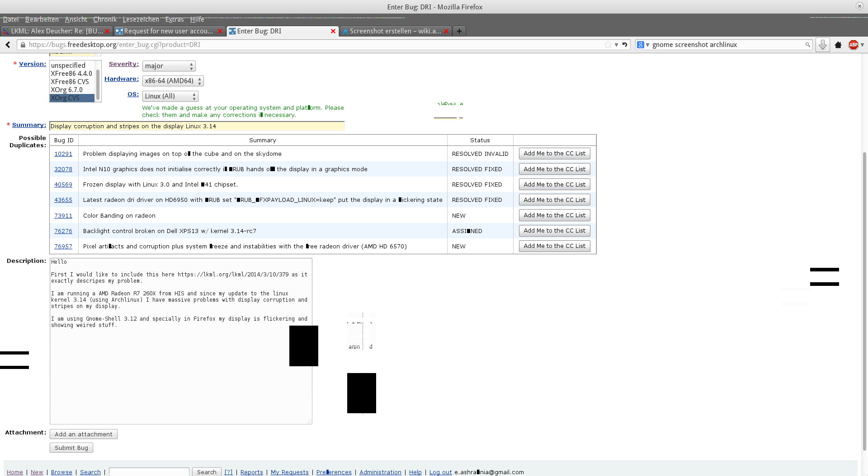Viewport: 868px width, 476px height.
Task: Open the footer Browse link
Action: click(61, 472)
